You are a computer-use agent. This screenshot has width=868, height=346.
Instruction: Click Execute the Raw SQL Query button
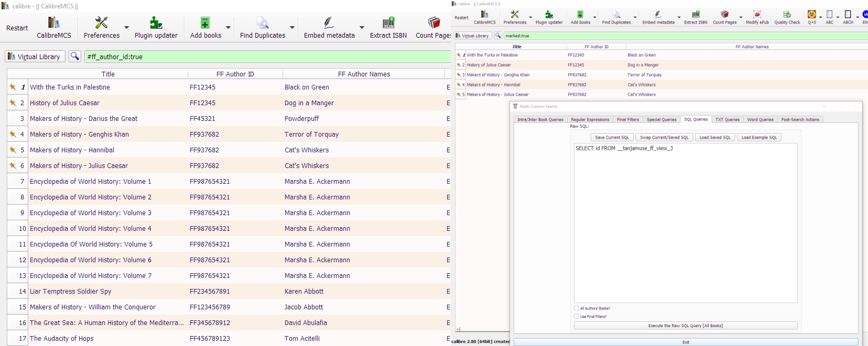[x=685, y=326]
